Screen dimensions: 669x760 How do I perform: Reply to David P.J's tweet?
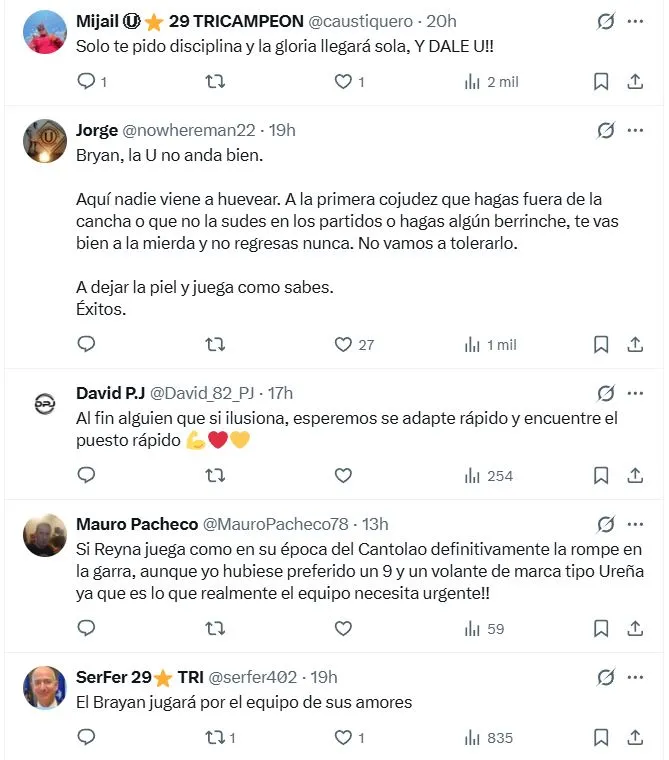(87, 476)
